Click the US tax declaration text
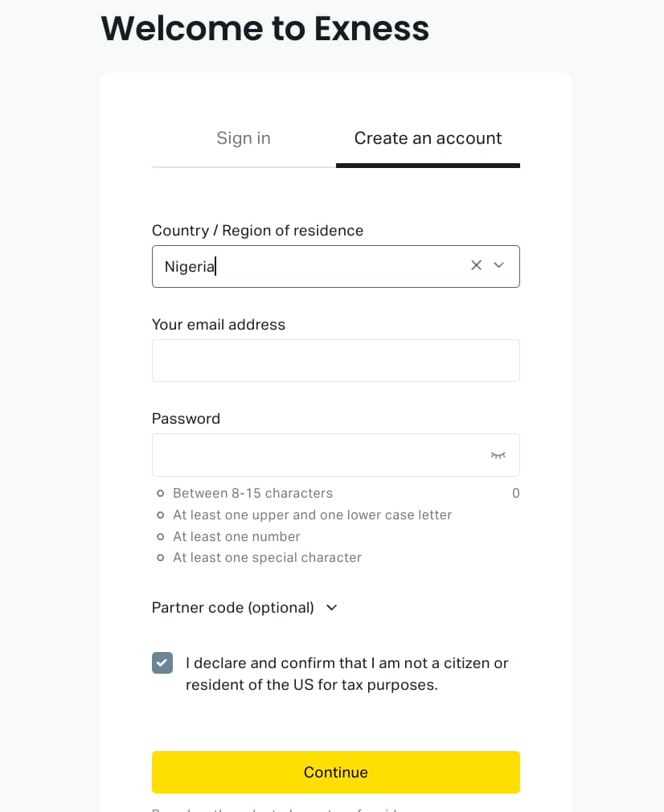Viewport: 664px width, 812px height. click(x=346, y=675)
